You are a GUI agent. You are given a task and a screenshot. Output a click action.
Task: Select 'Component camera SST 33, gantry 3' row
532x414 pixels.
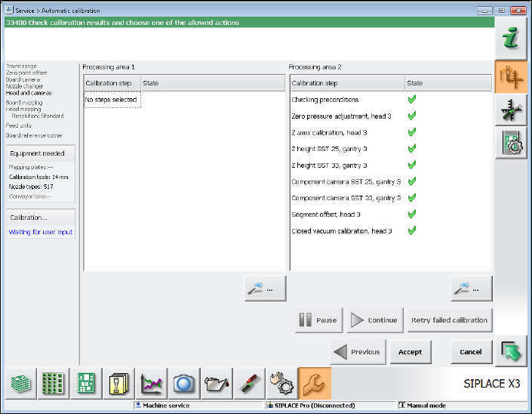point(391,198)
